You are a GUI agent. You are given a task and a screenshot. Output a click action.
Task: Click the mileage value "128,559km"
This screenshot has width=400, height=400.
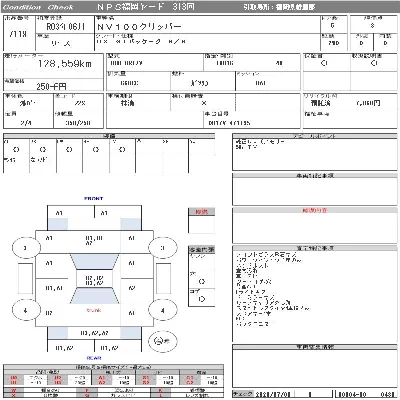[65, 64]
